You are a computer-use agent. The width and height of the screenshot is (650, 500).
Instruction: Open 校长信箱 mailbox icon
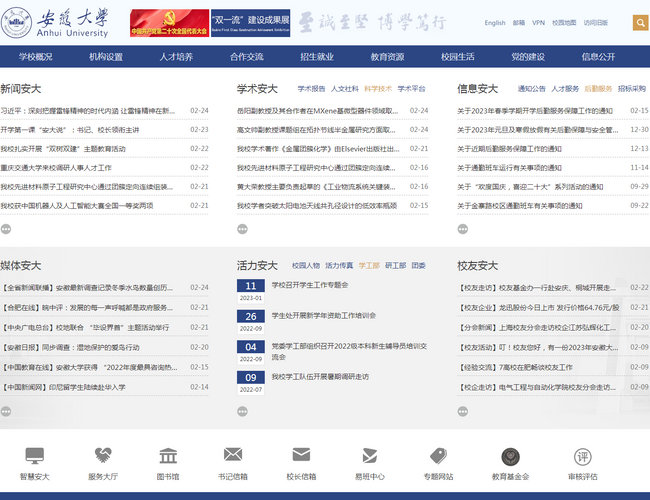(300, 456)
